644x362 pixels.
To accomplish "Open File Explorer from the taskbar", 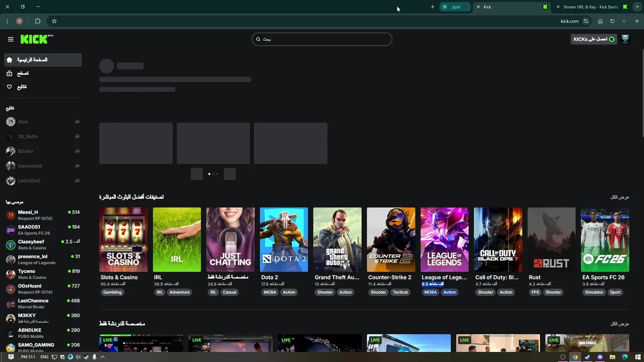I will pos(612,357).
